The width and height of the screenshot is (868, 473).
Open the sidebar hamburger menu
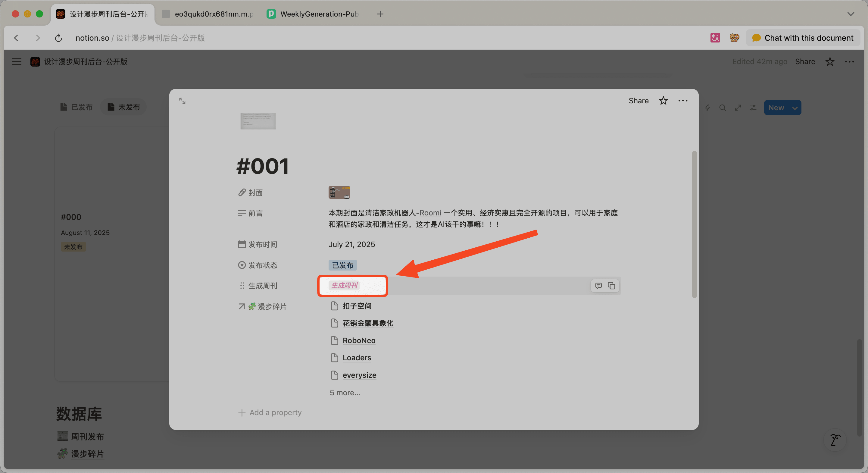click(17, 61)
